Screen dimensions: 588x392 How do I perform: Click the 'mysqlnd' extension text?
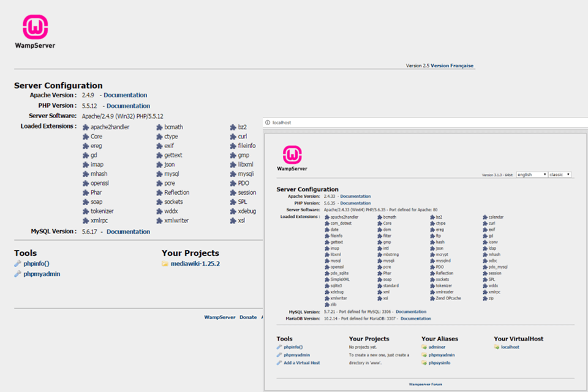click(x=443, y=261)
